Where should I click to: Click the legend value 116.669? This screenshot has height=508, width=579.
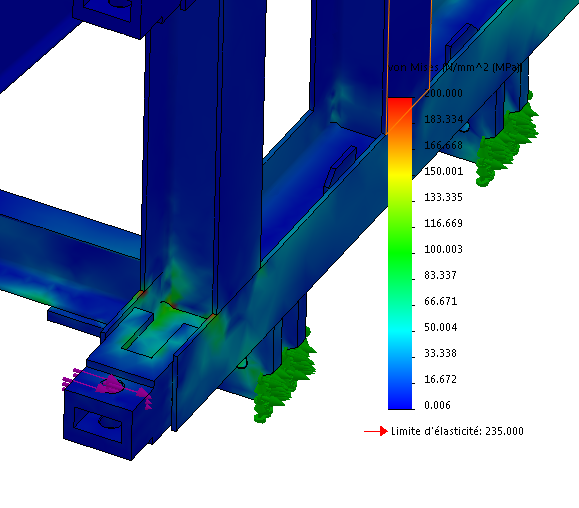click(x=443, y=223)
